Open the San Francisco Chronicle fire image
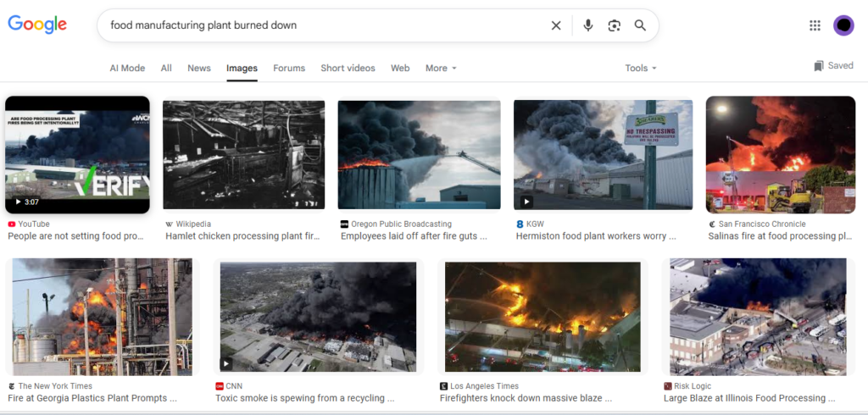Screen dimensions: 868x415 coord(780,154)
